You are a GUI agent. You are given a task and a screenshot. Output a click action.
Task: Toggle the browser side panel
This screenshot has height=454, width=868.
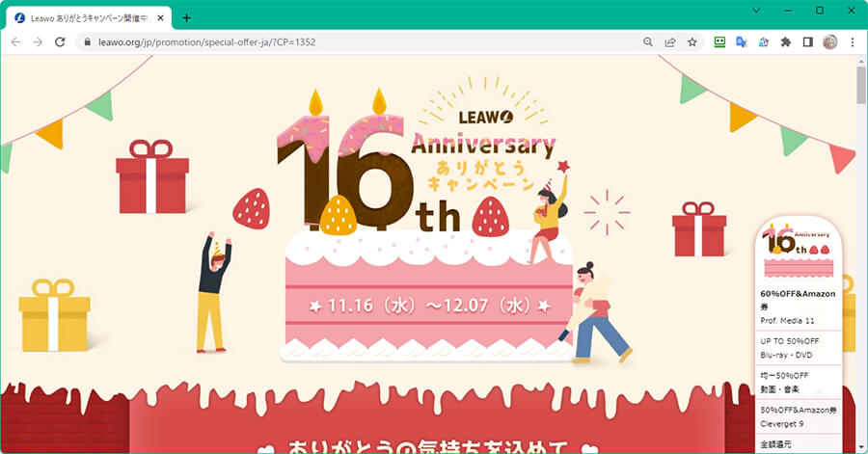click(x=807, y=42)
